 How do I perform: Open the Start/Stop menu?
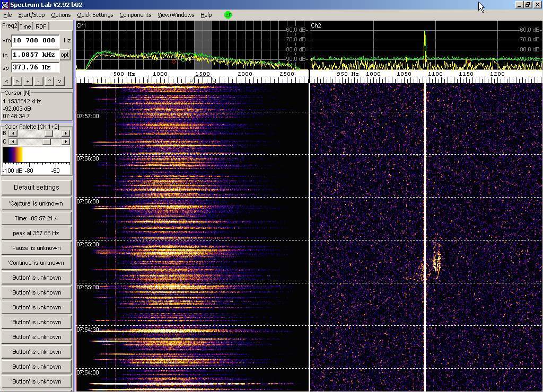(x=31, y=15)
